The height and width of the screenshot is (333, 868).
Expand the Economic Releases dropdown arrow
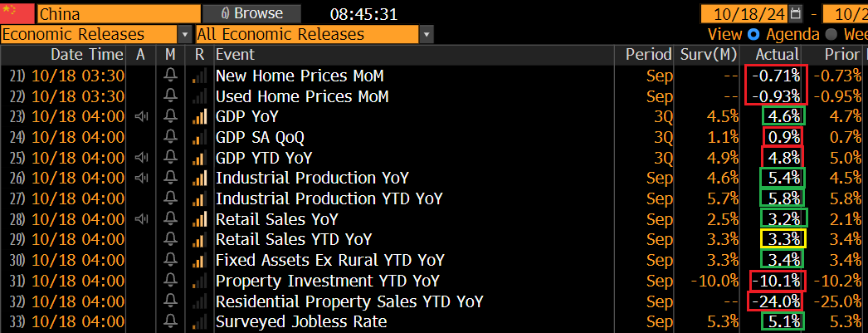185,34
